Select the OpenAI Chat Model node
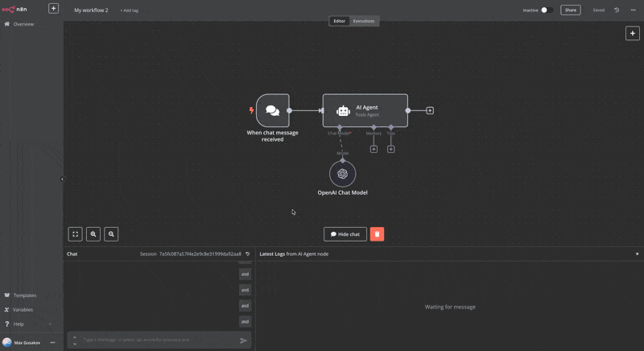This screenshot has width=644, height=351. click(x=343, y=174)
